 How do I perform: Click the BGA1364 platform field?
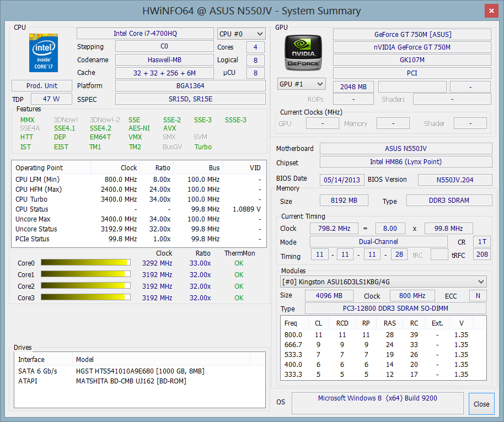coord(190,86)
